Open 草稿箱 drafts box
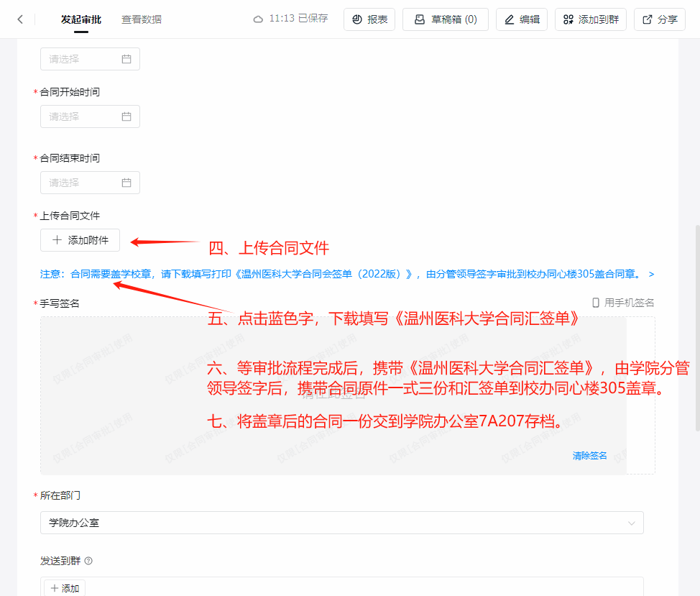The image size is (700, 596). 445,19
